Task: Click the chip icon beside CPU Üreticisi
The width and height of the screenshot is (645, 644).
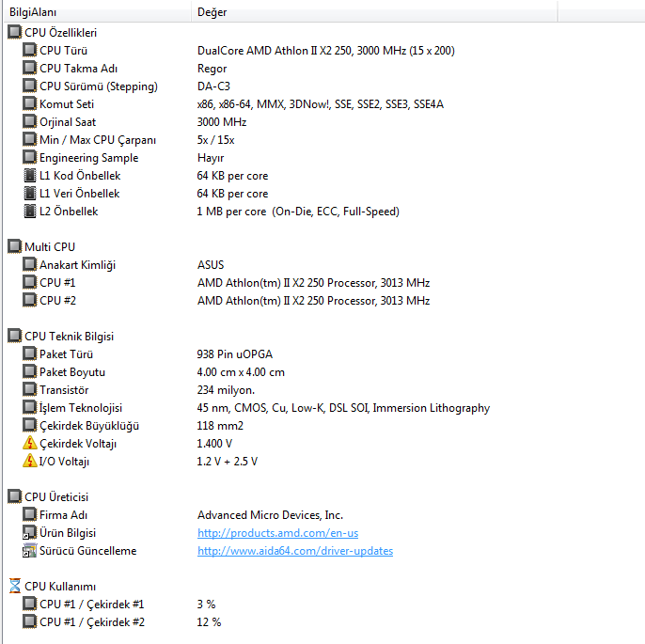Action: click(14, 496)
